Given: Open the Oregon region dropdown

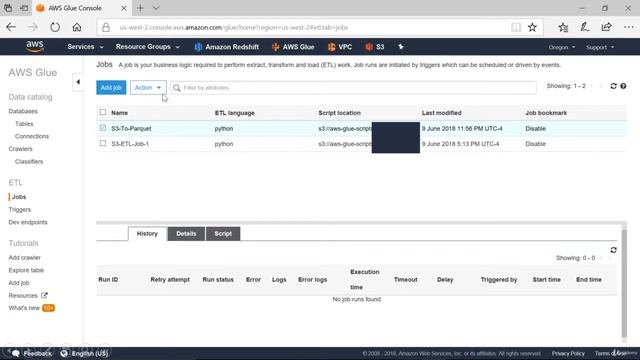Looking at the screenshot, I should click(562, 47).
